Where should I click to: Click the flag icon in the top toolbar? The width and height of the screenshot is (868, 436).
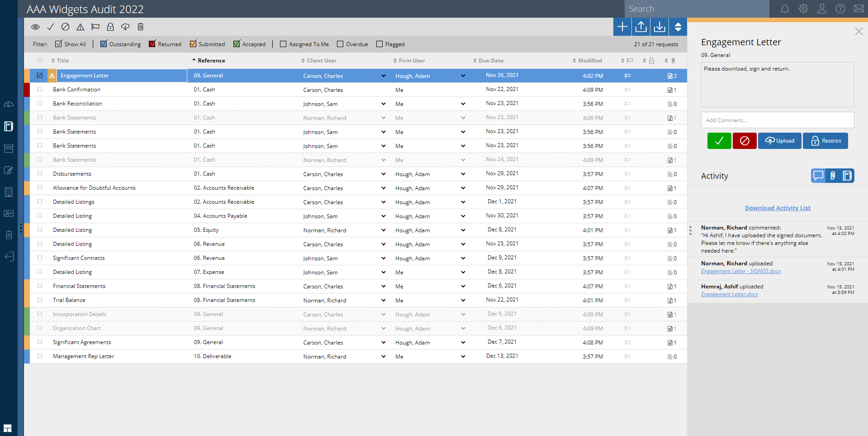[95, 27]
